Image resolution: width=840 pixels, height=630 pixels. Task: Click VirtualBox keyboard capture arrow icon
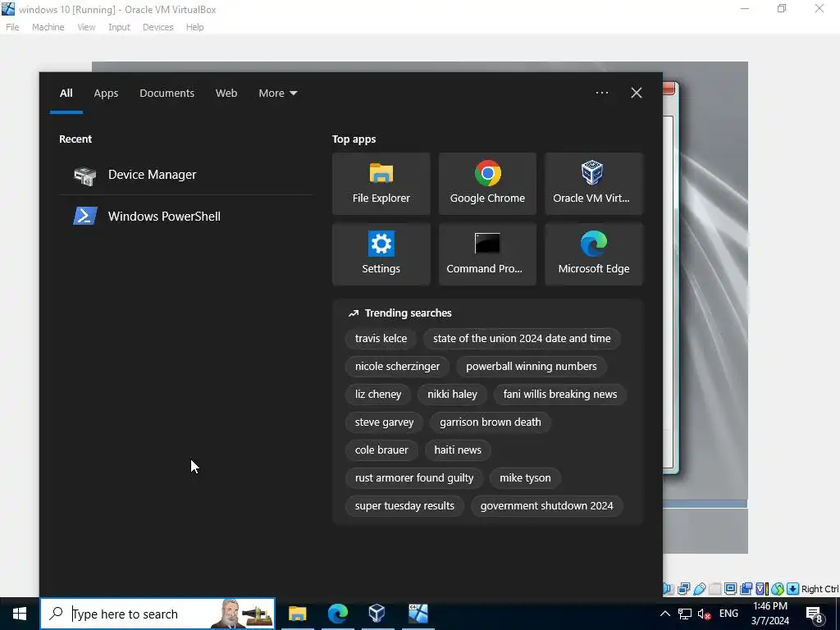(x=793, y=589)
